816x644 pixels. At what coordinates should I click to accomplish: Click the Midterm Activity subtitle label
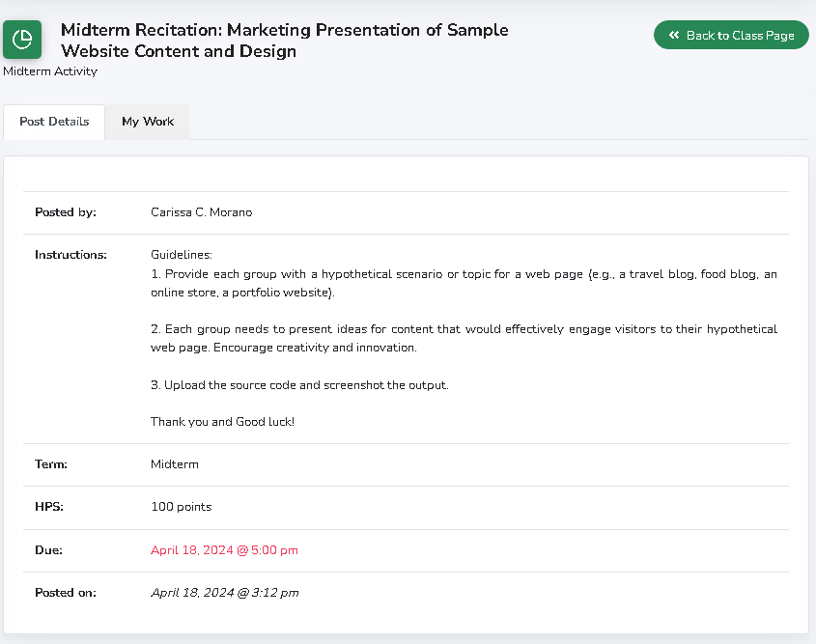(x=50, y=71)
